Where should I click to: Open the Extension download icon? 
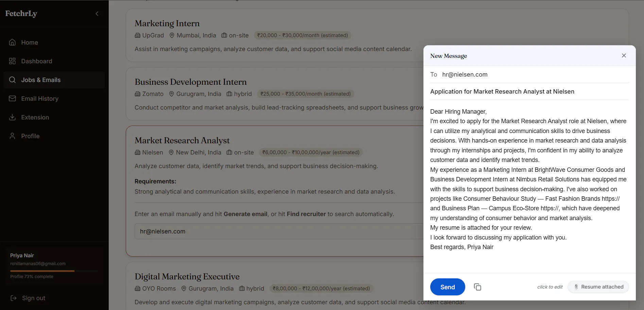coord(13,117)
